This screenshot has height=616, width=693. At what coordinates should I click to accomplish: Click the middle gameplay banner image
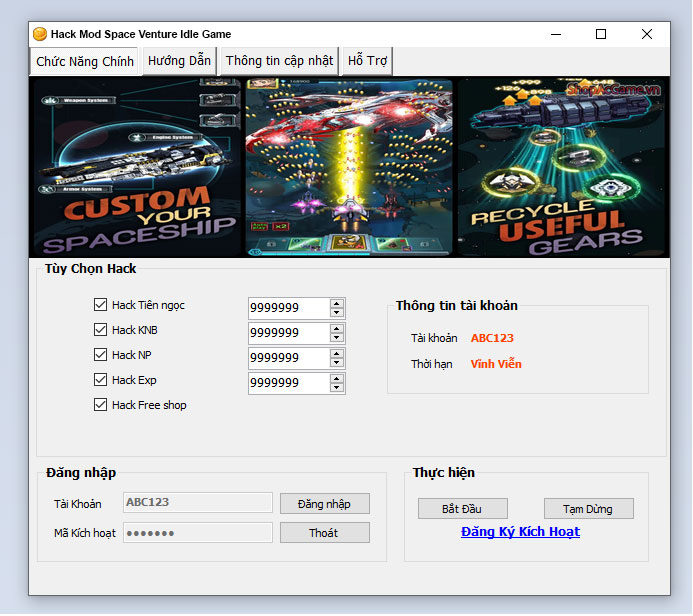(x=349, y=167)
